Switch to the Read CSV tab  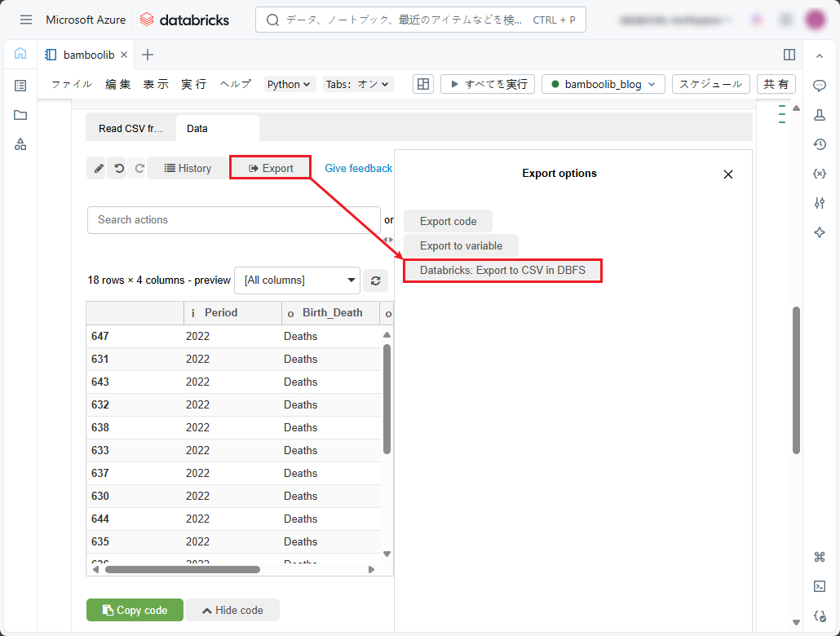(130, 129)
